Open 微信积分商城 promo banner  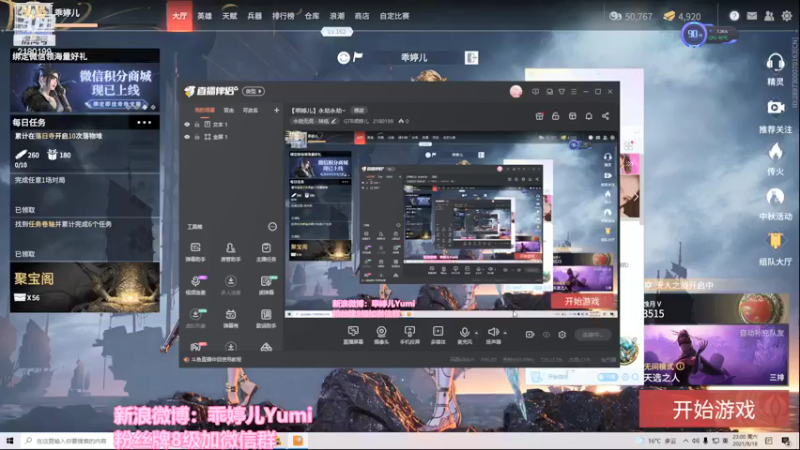(x=85, y=88)
